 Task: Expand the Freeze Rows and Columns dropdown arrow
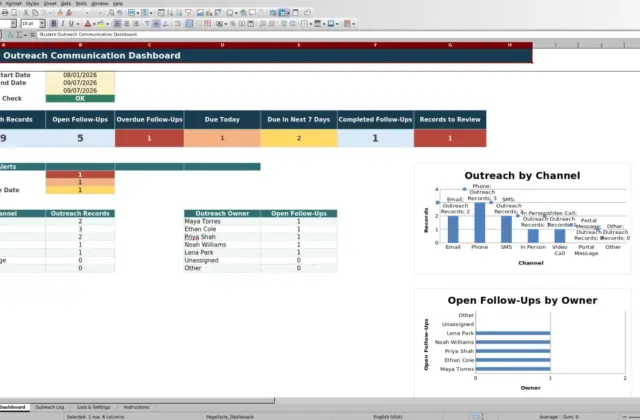point(288,13)
